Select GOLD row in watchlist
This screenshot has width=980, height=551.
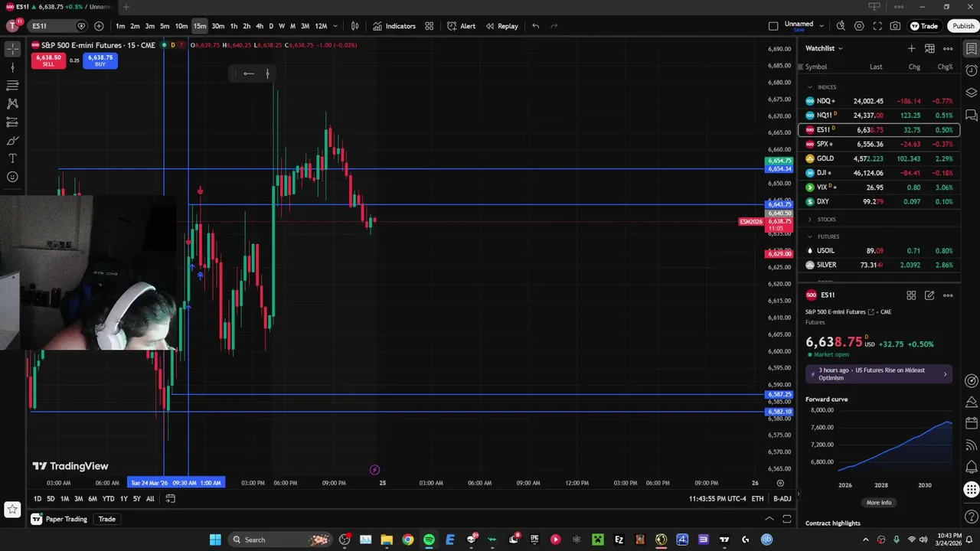point(879,158)
